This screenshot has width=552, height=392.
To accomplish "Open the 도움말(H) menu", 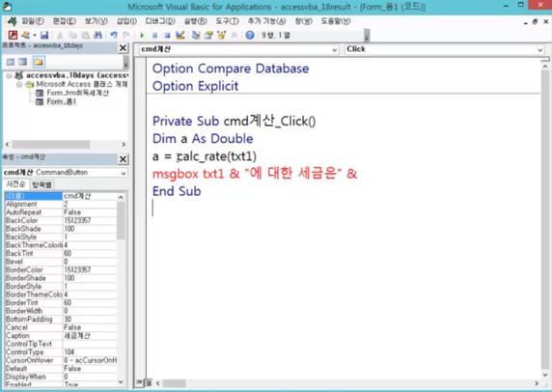I will (x=336, y=21).
